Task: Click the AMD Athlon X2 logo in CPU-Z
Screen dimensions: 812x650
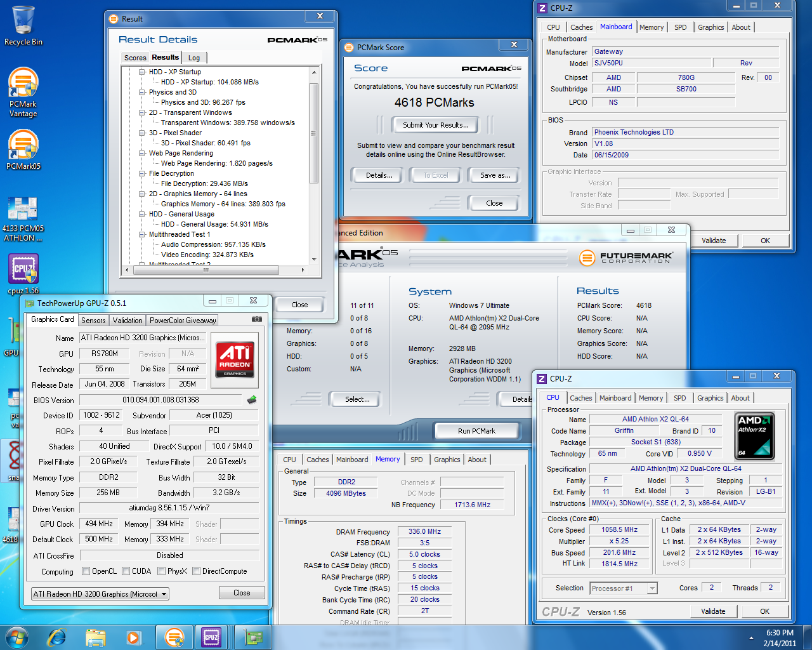Action: click(x=755, y=436)
